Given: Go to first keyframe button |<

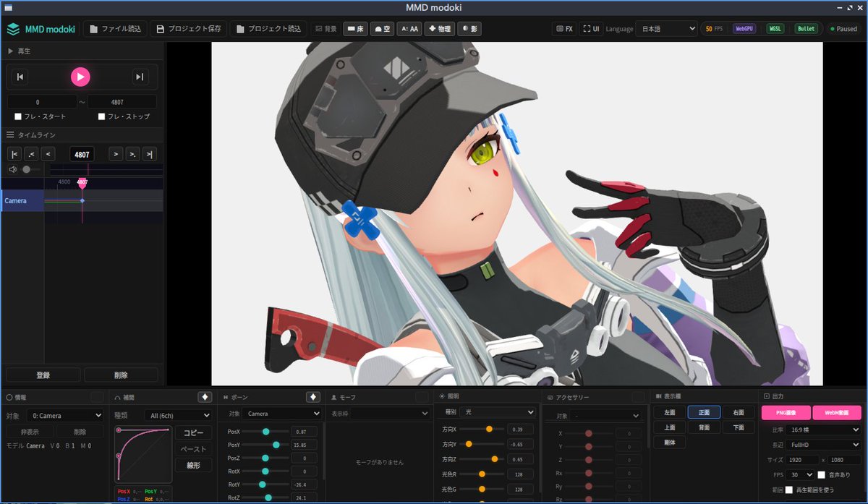Looking at the screenshot, I should tap(14, 153).
